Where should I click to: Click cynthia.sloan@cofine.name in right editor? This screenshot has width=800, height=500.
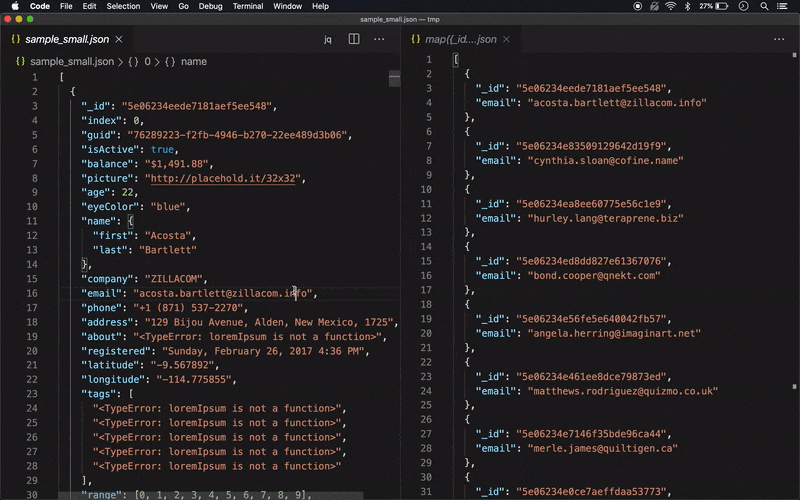[605, 161]
